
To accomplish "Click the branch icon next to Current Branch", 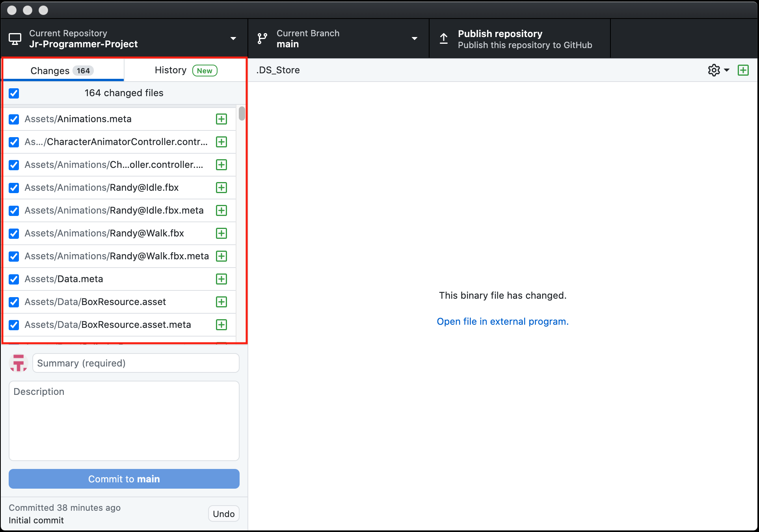I will (x=262, y=39).
